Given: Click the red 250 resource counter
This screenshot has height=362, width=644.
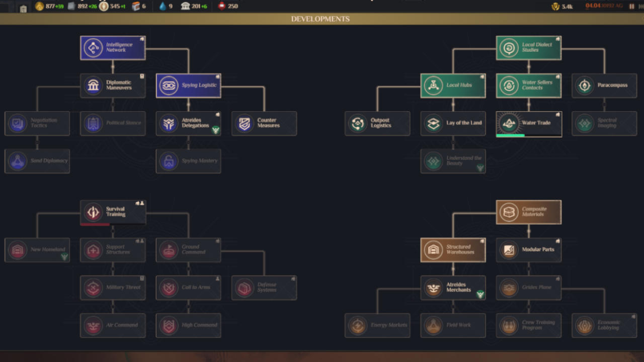Looking at the screenshot, I should click(228, 7).
